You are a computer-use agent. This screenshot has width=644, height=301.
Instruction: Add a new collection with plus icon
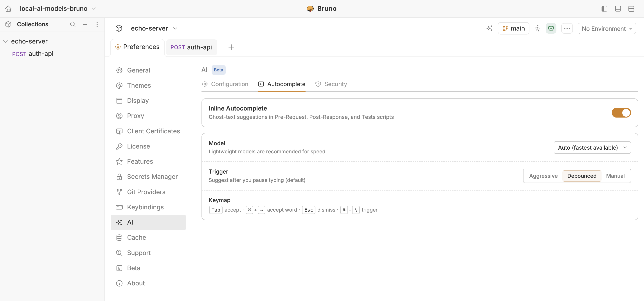pos(85,24)
